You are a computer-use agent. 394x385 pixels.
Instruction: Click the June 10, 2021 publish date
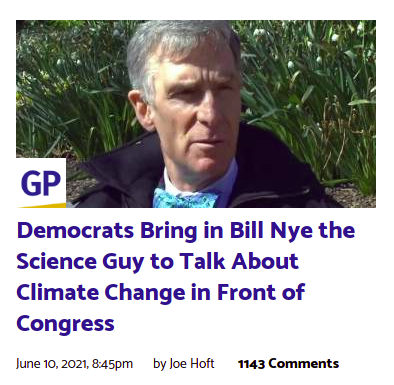(52, 364)
